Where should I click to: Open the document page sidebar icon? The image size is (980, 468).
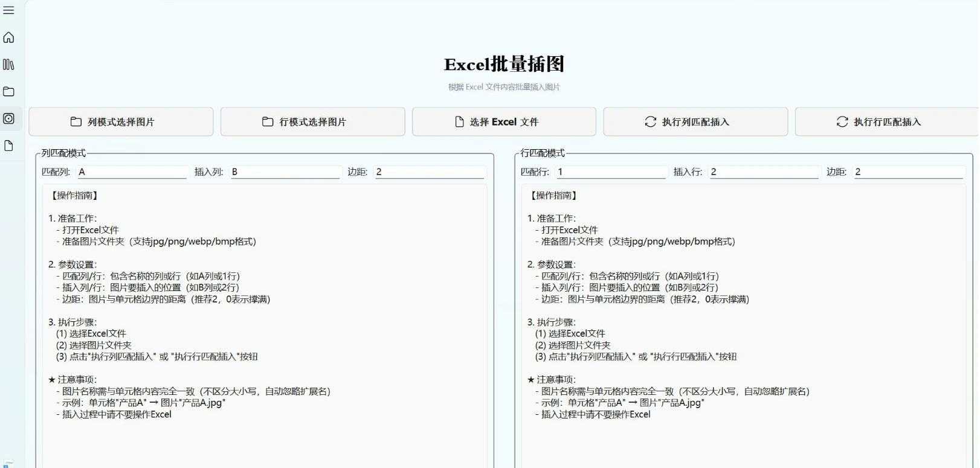pos(8,146)
